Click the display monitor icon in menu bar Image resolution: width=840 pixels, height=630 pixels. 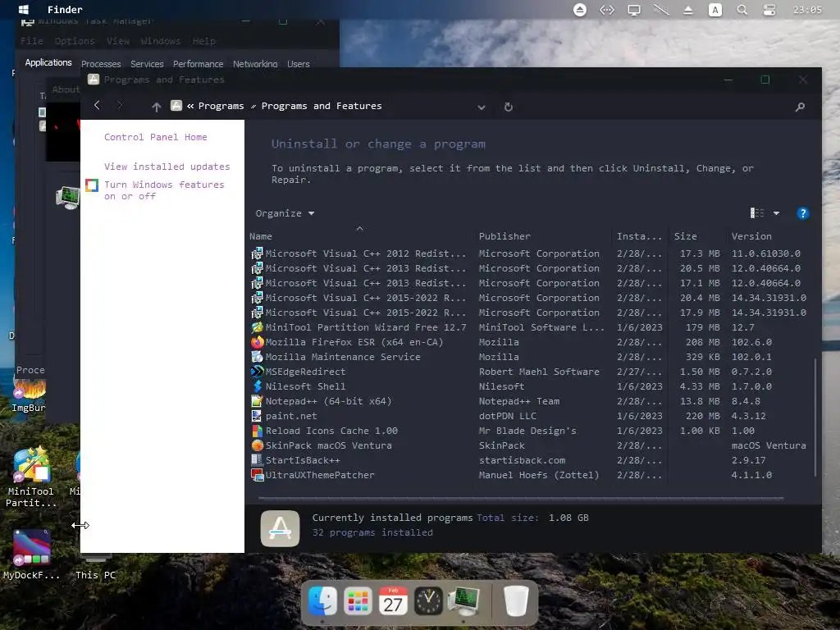(634, 10)
